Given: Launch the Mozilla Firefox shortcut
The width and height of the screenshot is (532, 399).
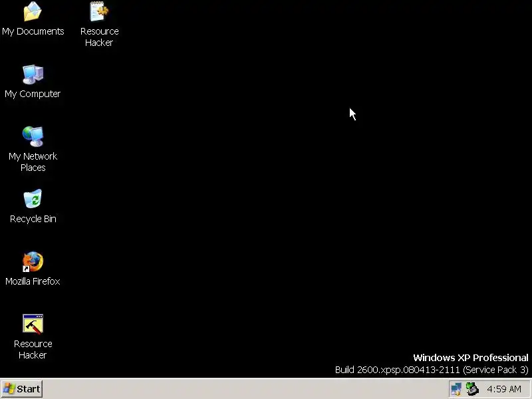Looking at the screenshot, I should (x=33, y=261).
